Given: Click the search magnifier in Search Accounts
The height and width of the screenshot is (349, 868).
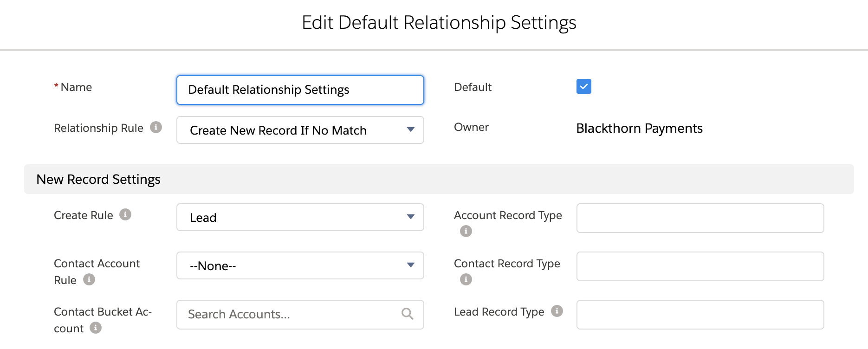Looking at the screenshot, I should click(x=408, y=314).
